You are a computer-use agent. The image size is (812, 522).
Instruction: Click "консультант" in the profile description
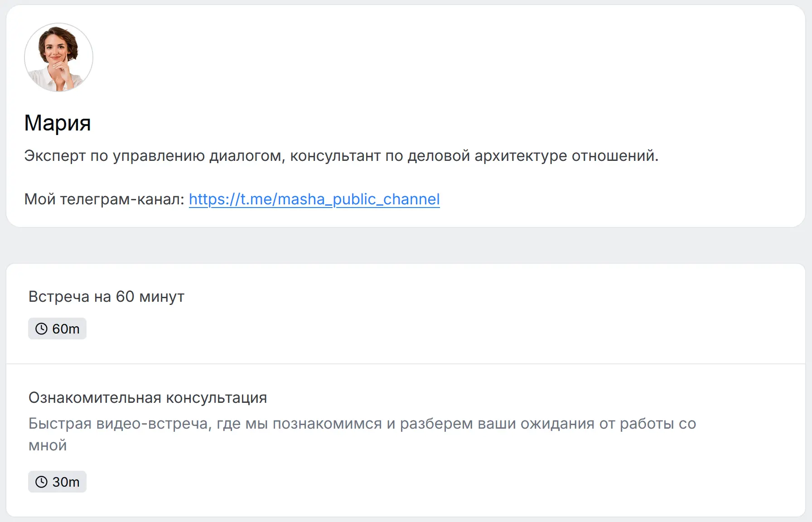335,155
